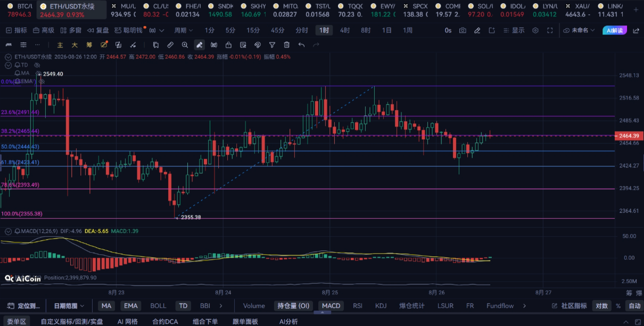Open the 未命名 layout dropdown

click(580, 30)
